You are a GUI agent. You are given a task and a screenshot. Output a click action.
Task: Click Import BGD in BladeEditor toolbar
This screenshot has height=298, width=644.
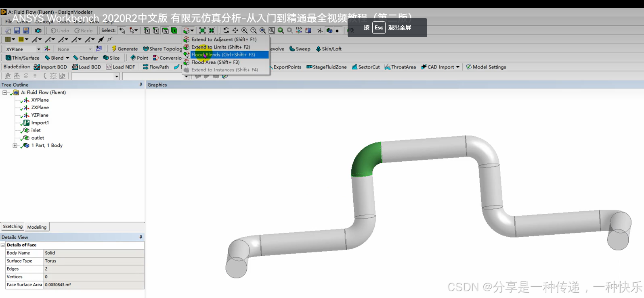pyautogui.click(x=50, y=67)
